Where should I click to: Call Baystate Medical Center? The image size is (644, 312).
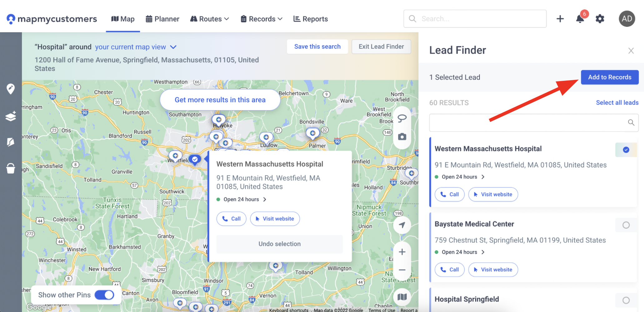pos(449,270)
